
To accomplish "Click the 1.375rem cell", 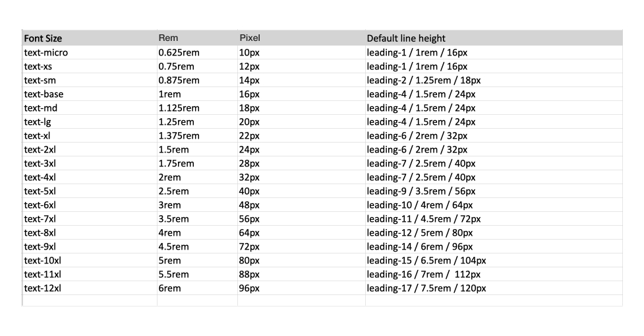I will coord(179,135).
